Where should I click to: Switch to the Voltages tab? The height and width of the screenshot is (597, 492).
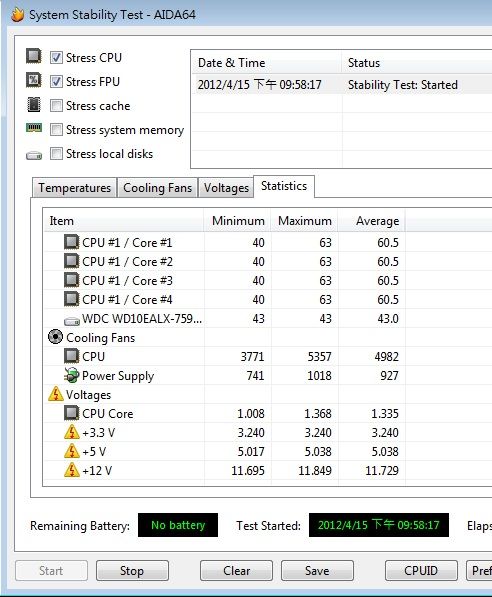(226, 188)
